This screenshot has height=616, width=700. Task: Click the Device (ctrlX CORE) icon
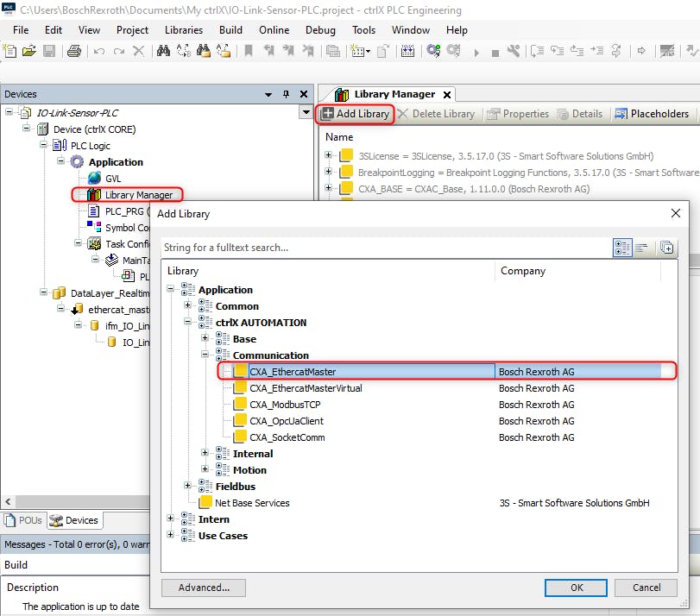[43, 129]
